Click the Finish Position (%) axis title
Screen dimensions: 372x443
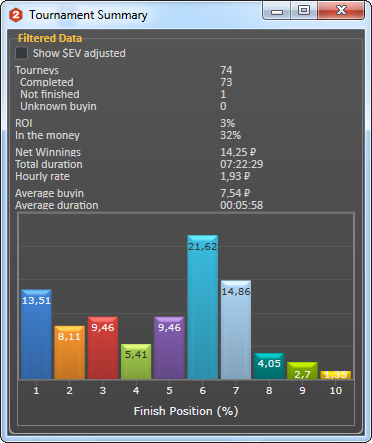coord(186,411)
